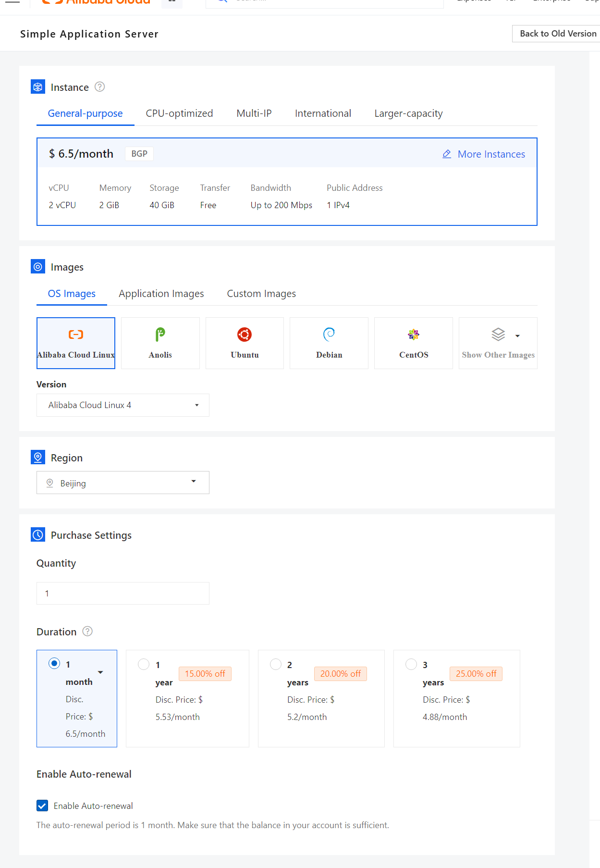Uncheck Enable Auto-renewal checkbox
The width and height of the screenshot is (600, 868).
(x=42, y=806)
